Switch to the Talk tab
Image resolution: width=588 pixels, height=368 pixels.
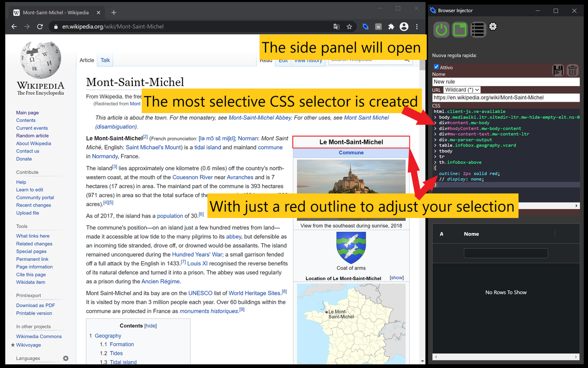click(105, 60)
